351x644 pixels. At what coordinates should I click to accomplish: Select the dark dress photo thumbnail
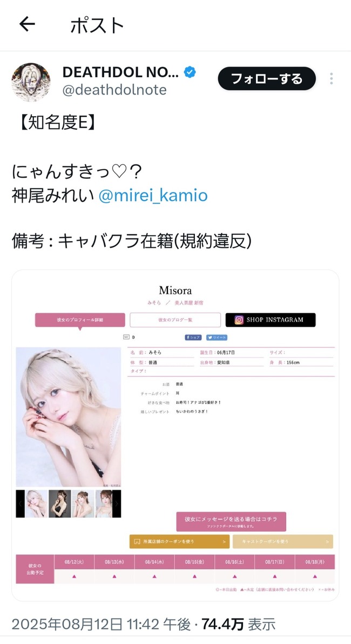(59, 504)
